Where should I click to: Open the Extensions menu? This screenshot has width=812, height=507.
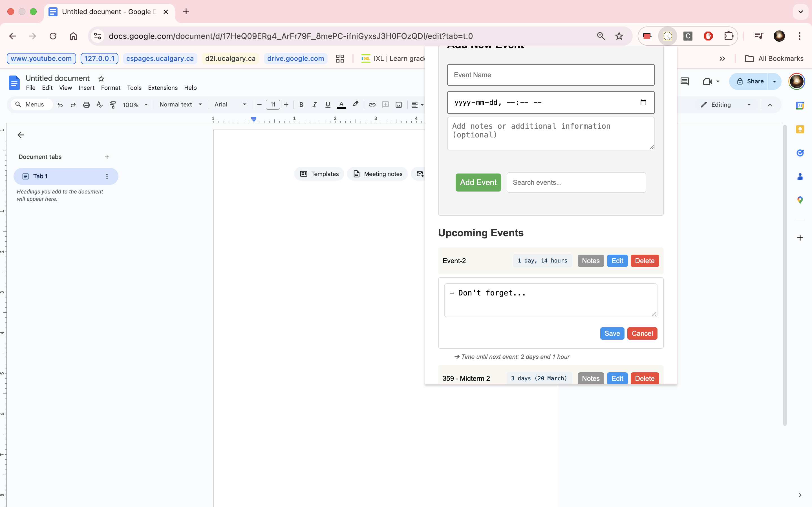click(162, 88)
